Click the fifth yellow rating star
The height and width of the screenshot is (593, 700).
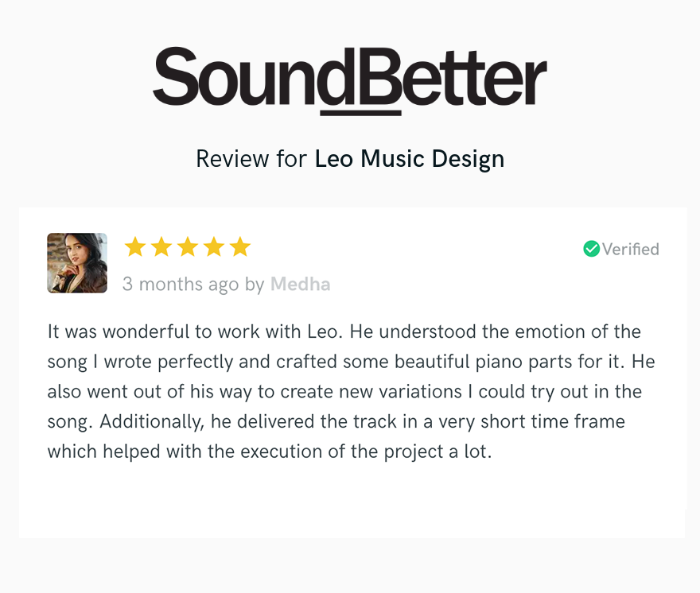[240, 246]
